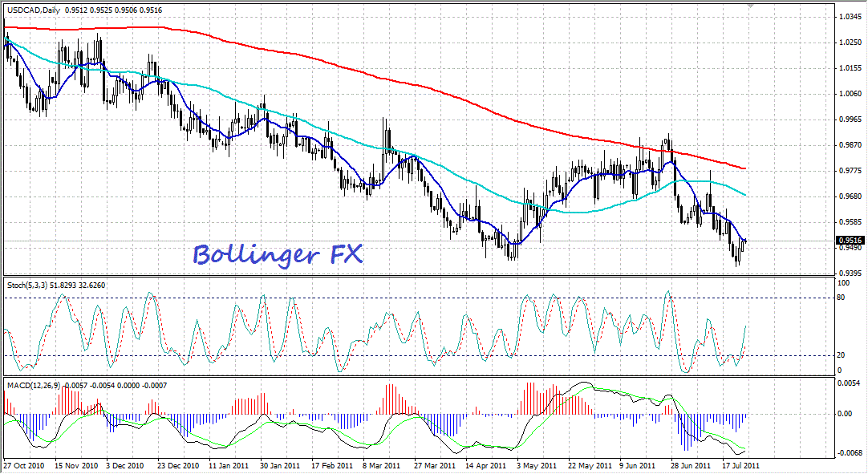Click the Bollinger FX watermark text
Image resolution: width=868 pixels, height=474 pixels.
click(278, 254)
